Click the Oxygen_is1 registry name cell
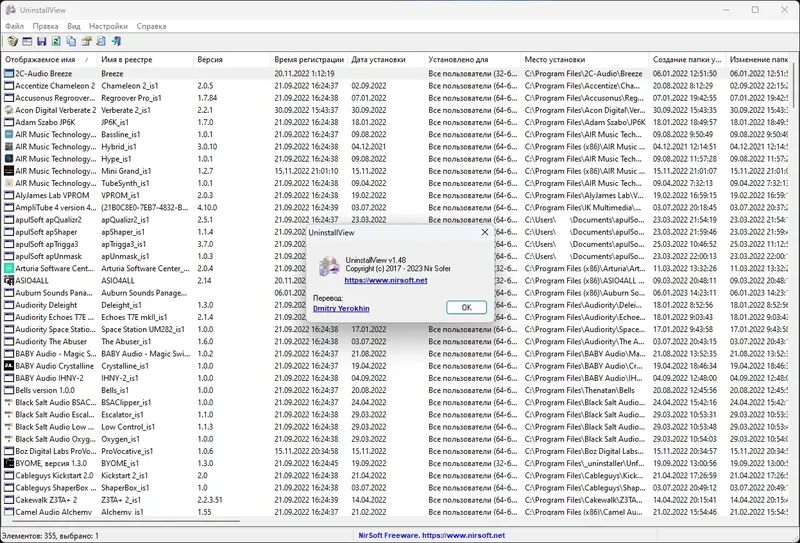Viewport: 800px width, 543px height. pos(120,439)
